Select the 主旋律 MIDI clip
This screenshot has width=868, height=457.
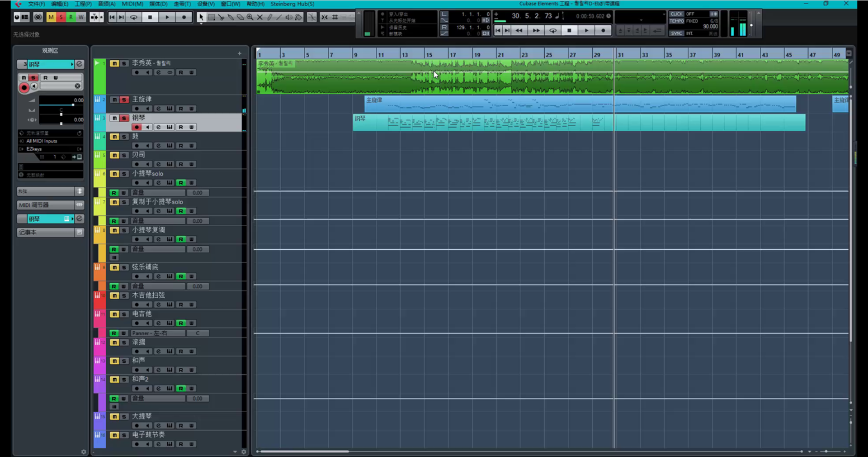point(580,104)
